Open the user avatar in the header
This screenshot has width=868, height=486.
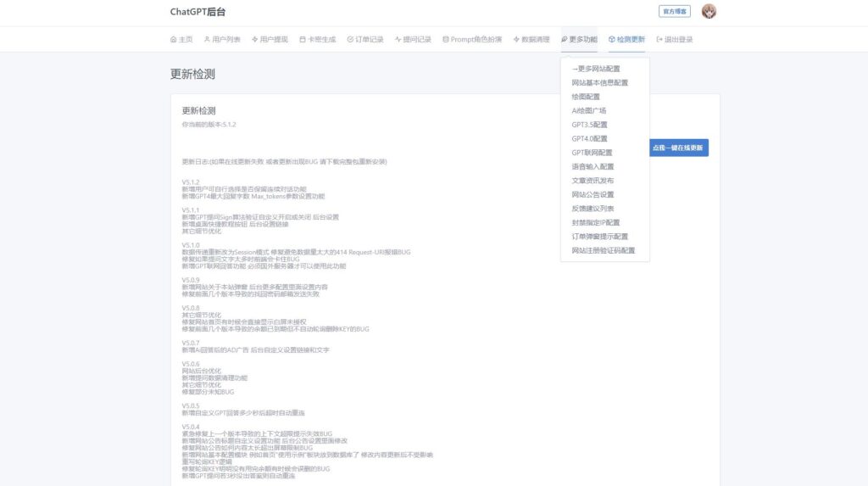tap(709, 11)
